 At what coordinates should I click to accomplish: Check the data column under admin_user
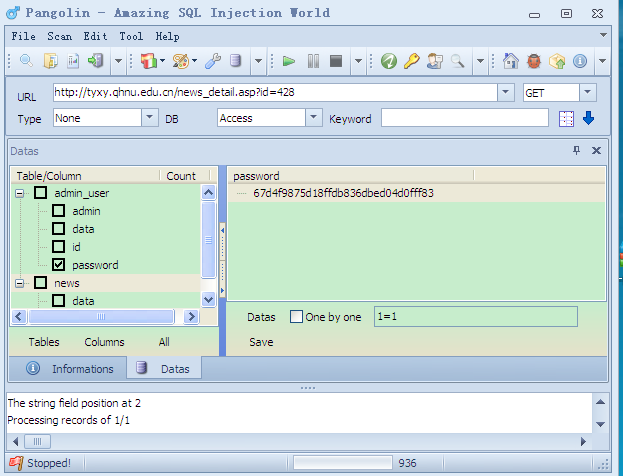(58, 229)
